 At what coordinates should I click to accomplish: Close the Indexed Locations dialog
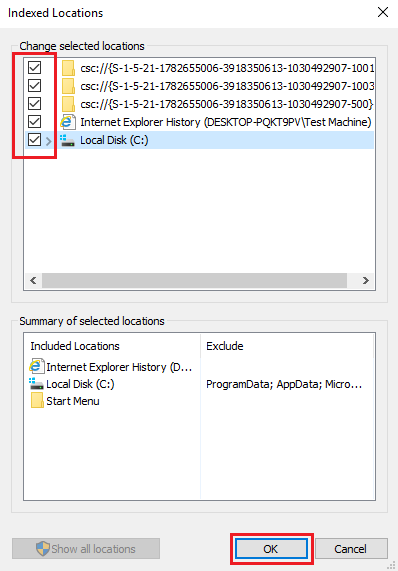[383, 13]
